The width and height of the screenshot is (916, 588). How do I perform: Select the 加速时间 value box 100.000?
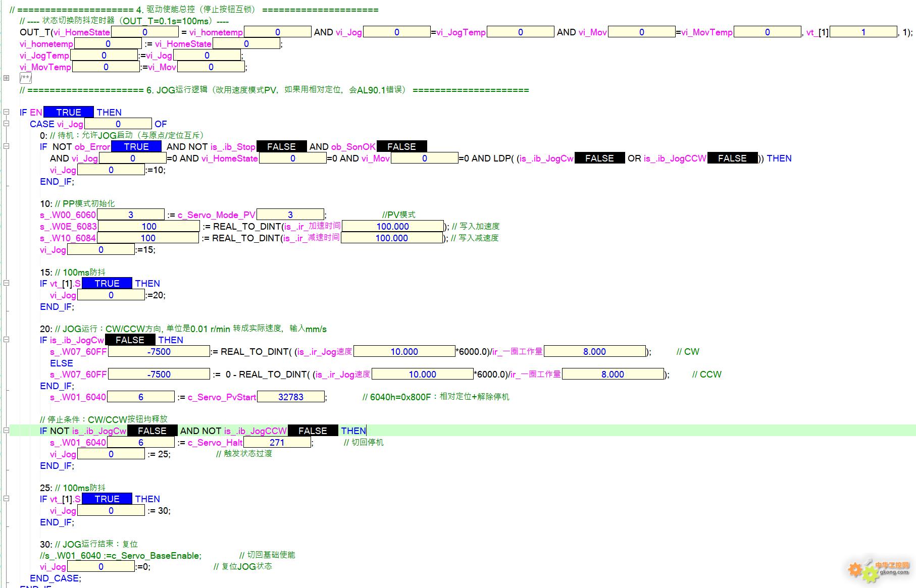pyautogui.click(x=392, y=226)
